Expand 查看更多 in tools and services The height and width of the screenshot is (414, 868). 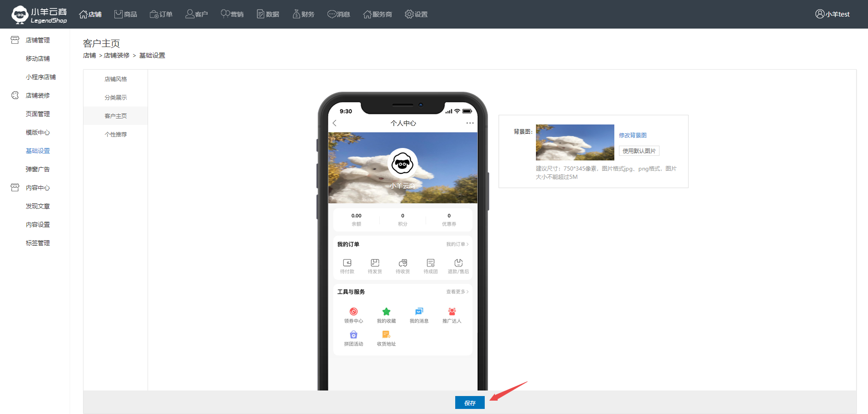click(x=457, y=292)
